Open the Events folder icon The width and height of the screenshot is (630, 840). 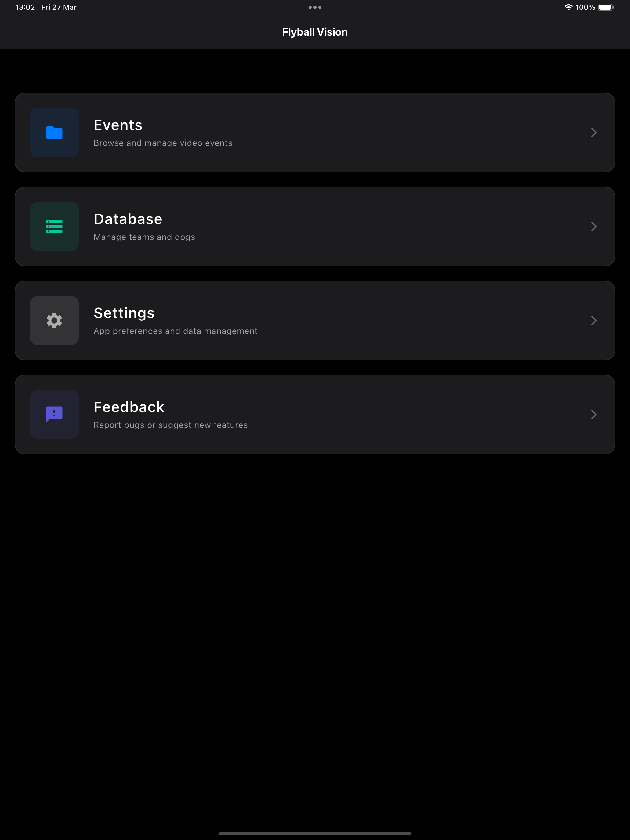tap(54, 132)
